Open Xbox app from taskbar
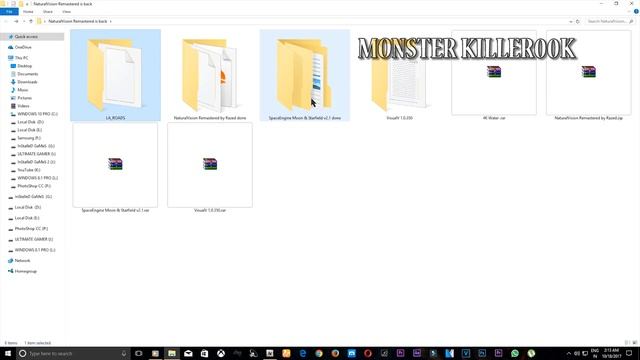Viewport: 640px width, 360px height. point(221,353)
